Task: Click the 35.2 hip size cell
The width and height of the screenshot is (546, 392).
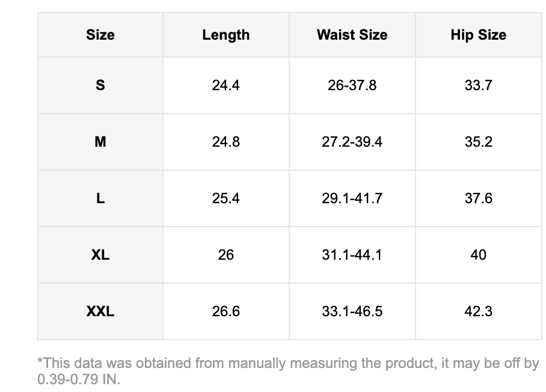Action: click(x=478, y=142)
